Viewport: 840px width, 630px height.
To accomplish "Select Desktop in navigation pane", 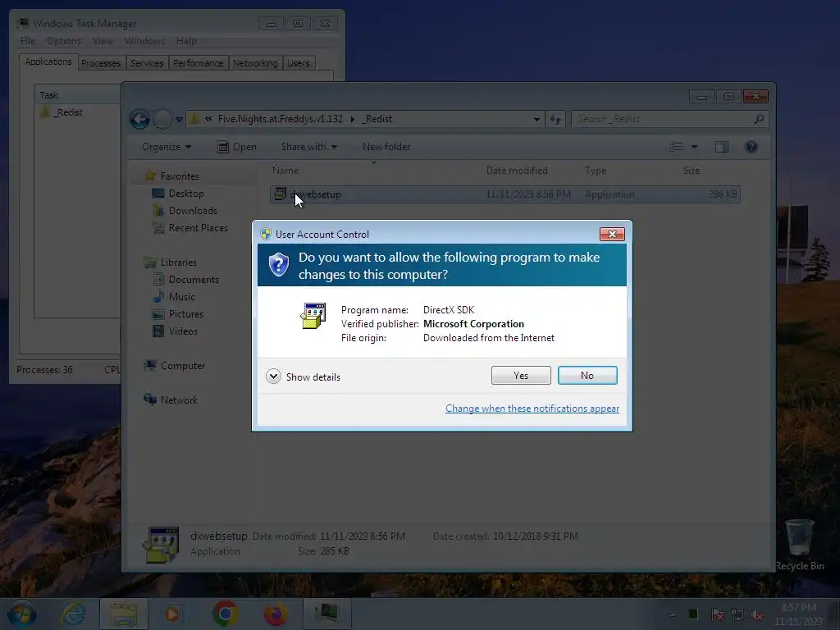I will tap(186, 194).
